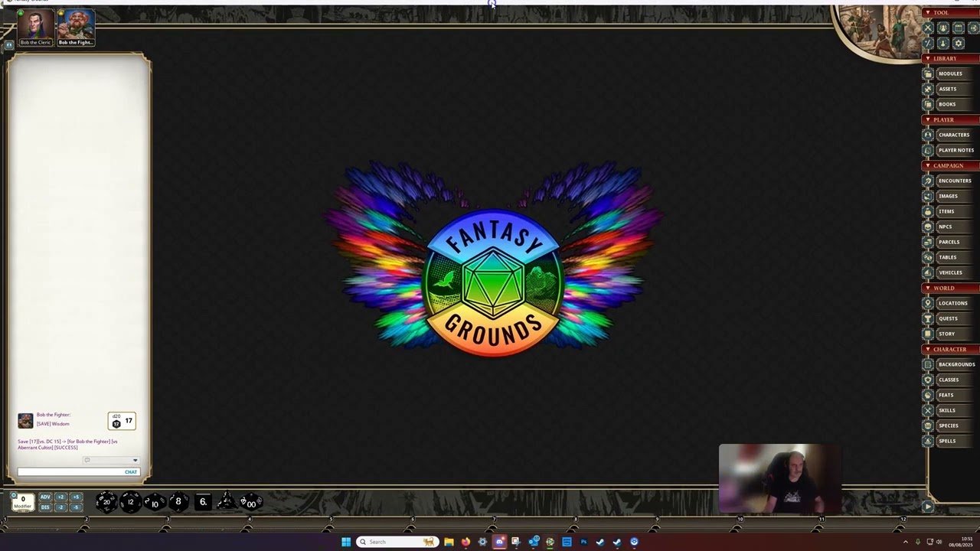Select Bob the Fighter portrait
The image size is (980, 551).
[76, 28]
